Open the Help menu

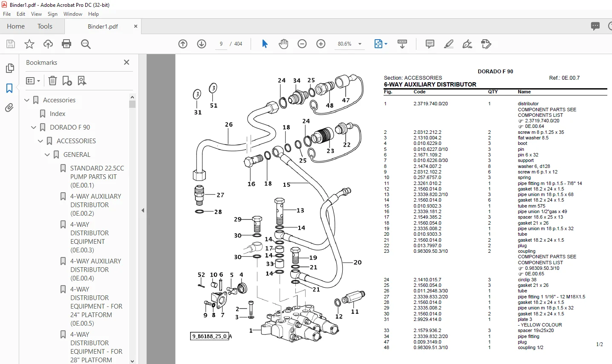[93, 14]
